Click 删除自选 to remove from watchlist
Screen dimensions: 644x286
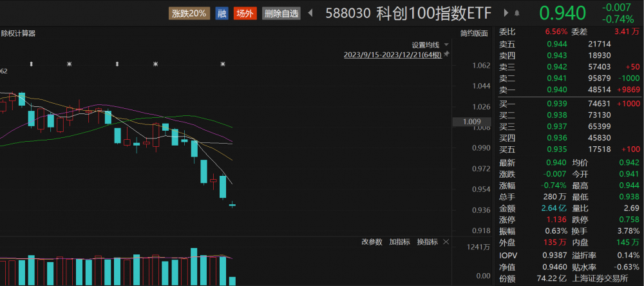[x=281, y=14]
